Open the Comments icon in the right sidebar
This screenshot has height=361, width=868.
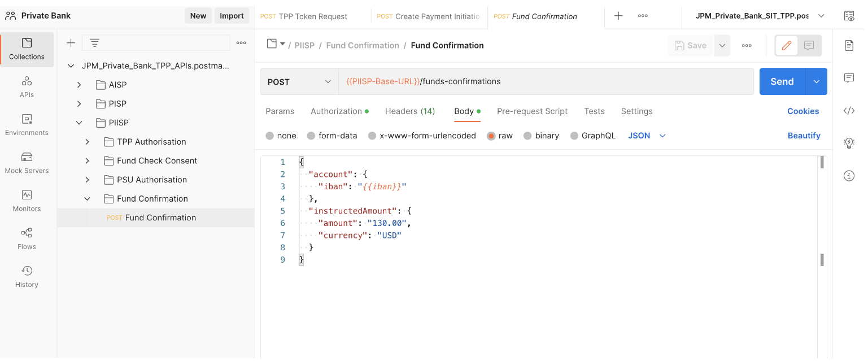pyautogui.click(x=849, y=78)
